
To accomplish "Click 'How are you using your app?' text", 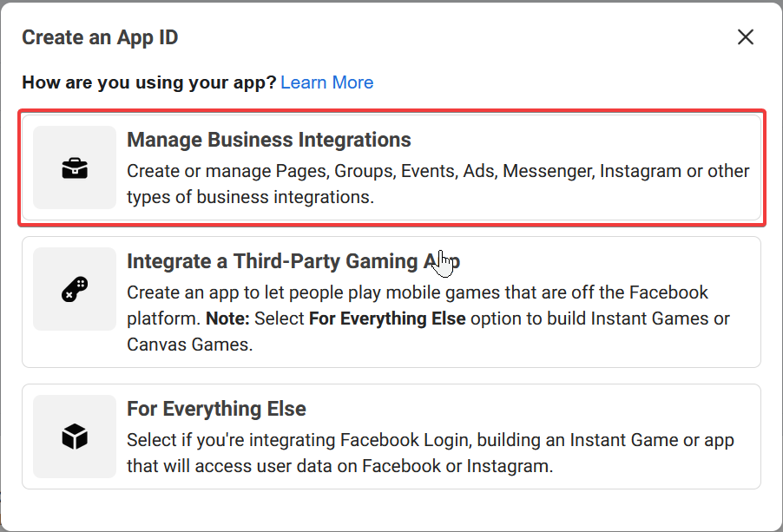I will point(148,82).
